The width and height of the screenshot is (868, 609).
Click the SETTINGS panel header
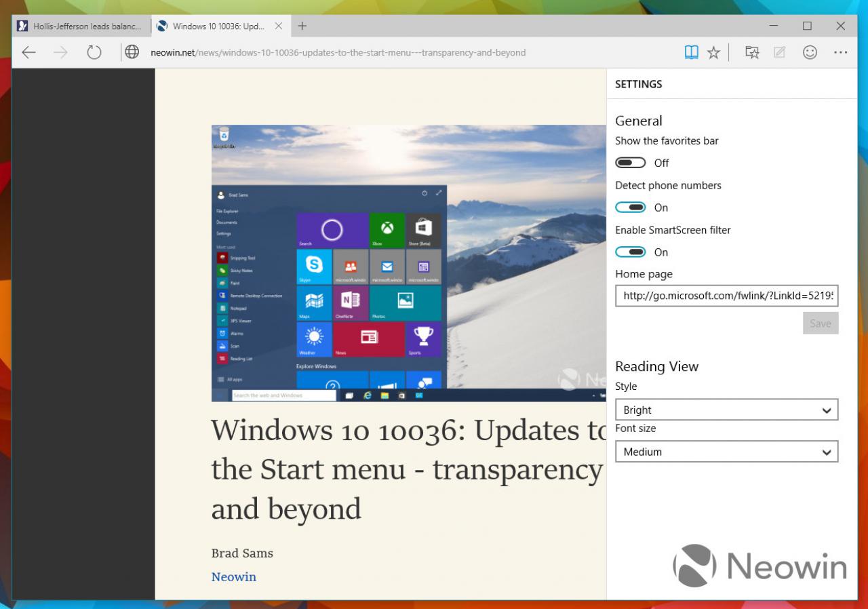638,84
